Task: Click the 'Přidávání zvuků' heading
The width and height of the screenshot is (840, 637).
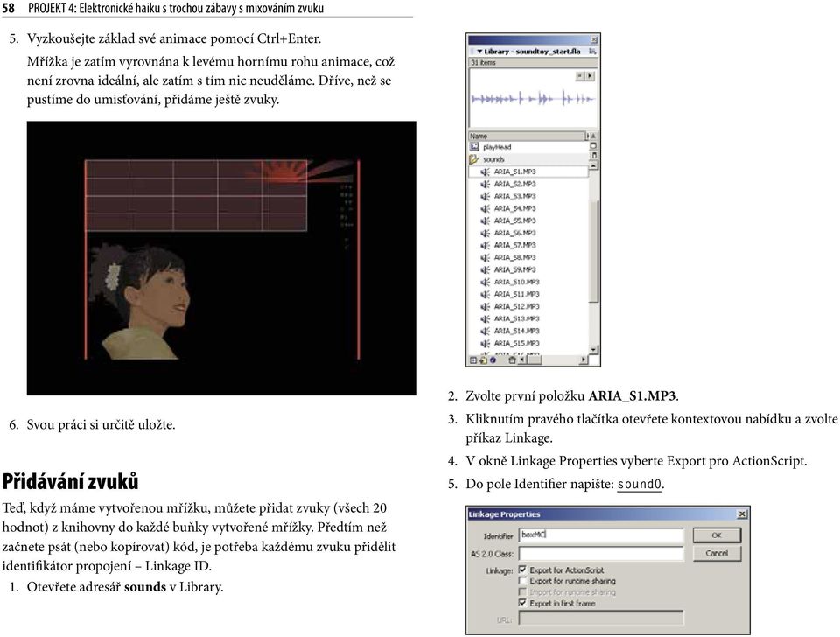Action: pyautogui.click(x=70, y=481)
